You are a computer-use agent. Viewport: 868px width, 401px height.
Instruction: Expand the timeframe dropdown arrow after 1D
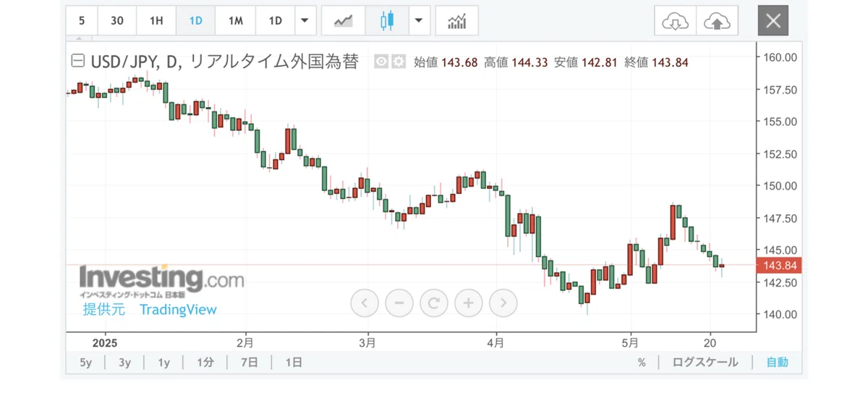point(305,21)
